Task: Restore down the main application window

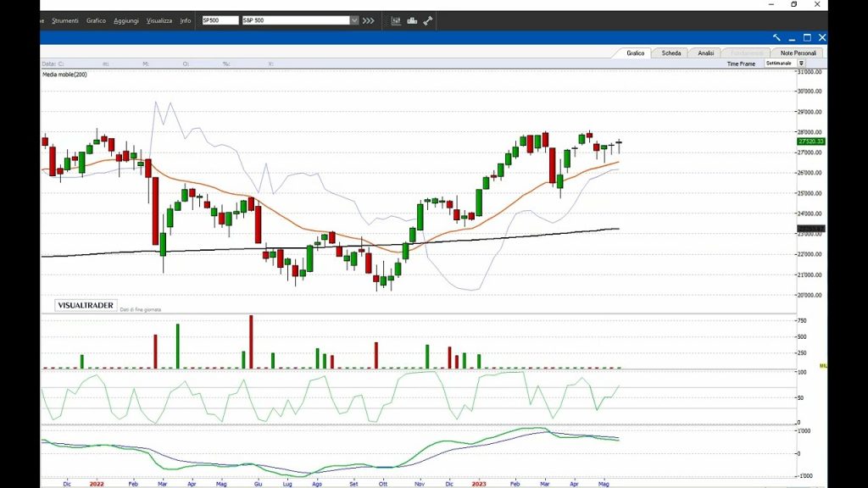Action: tap(794, 4)
